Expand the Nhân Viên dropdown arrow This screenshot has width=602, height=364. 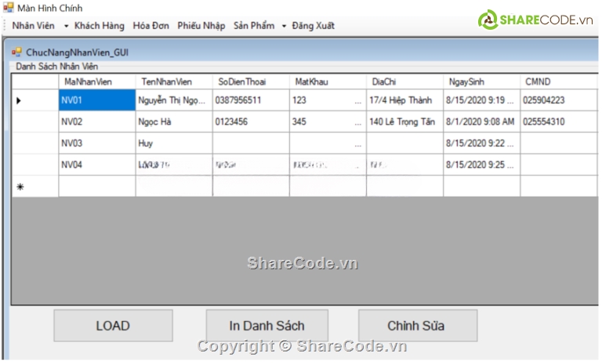(66, 26)
